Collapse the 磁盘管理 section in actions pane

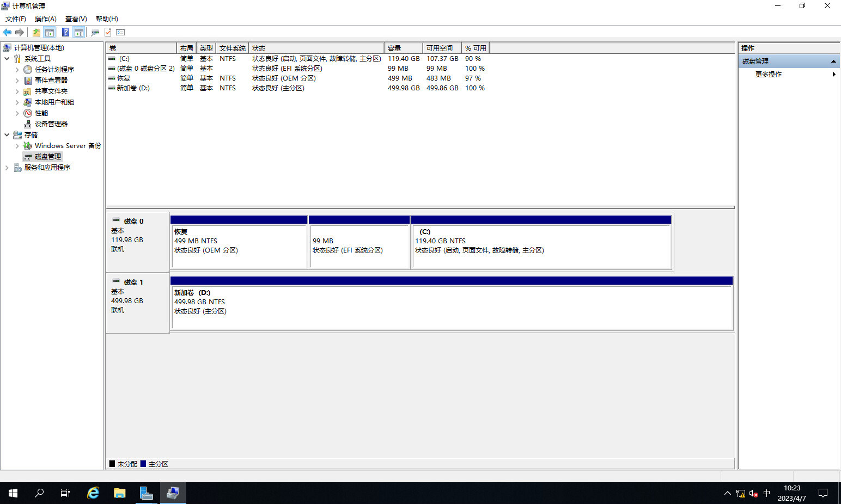pos(833,62)
